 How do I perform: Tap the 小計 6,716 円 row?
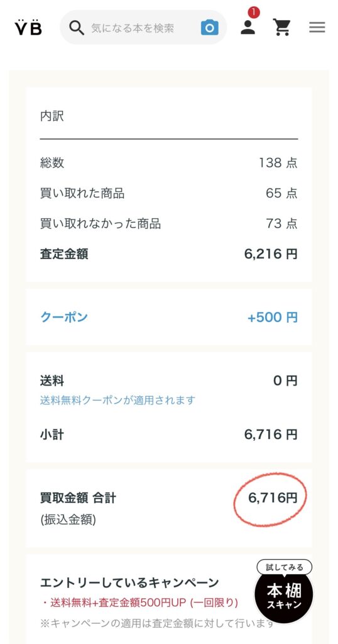(x=168, y=434)
